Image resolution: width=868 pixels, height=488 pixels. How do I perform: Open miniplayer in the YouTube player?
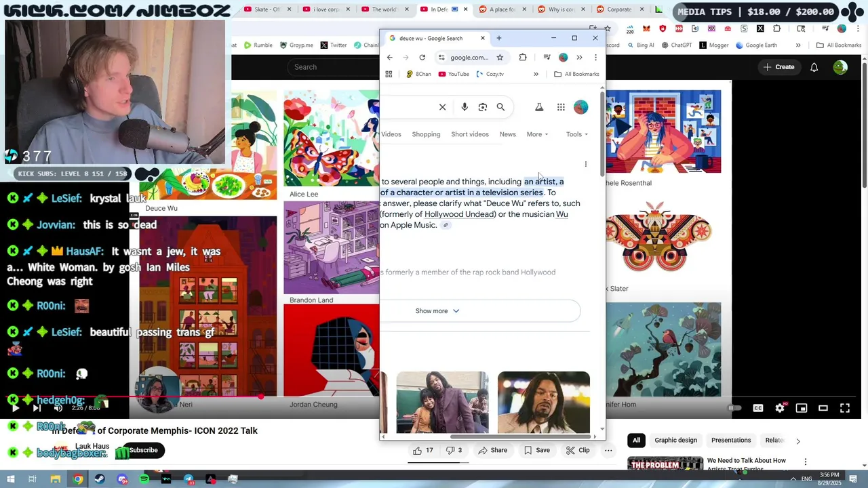802,408
